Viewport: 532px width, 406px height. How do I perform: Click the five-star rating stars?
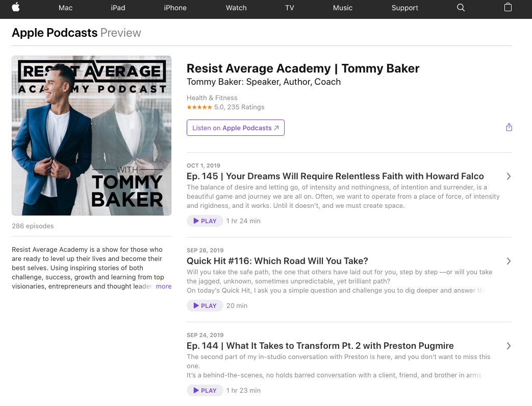[199, 107]
